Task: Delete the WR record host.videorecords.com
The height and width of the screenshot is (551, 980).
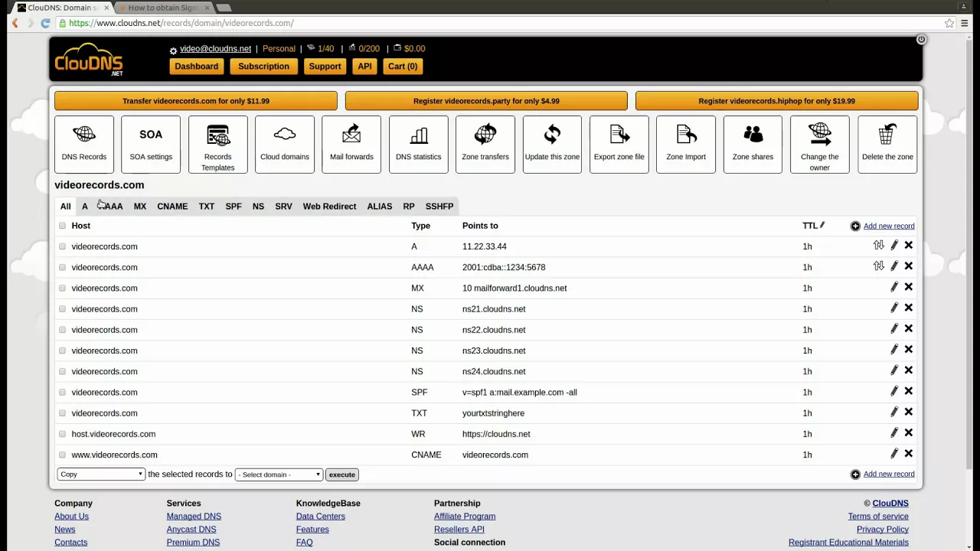Action: (x=909, y=432)
